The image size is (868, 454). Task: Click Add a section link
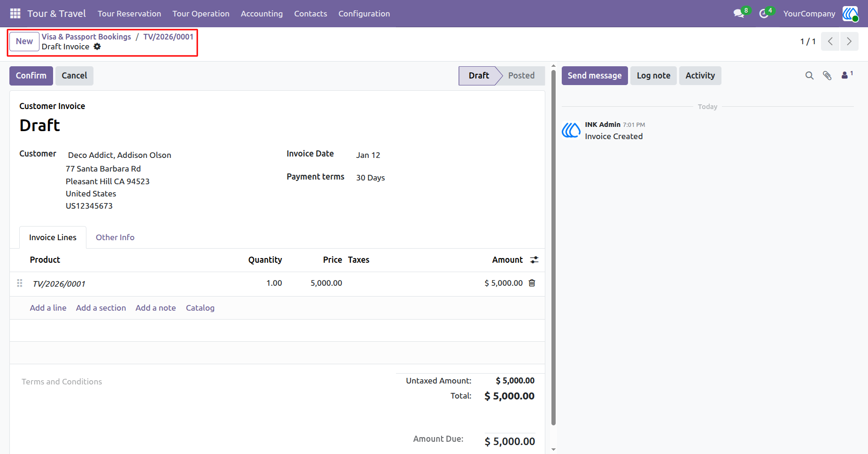click(101, 308)
